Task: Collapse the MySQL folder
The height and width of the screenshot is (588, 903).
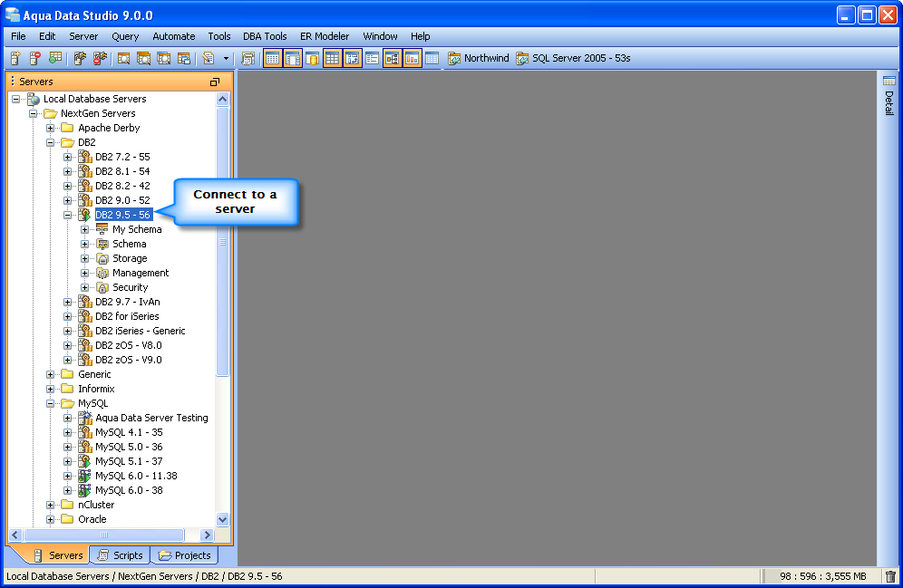Action: [x=51, y=403]
